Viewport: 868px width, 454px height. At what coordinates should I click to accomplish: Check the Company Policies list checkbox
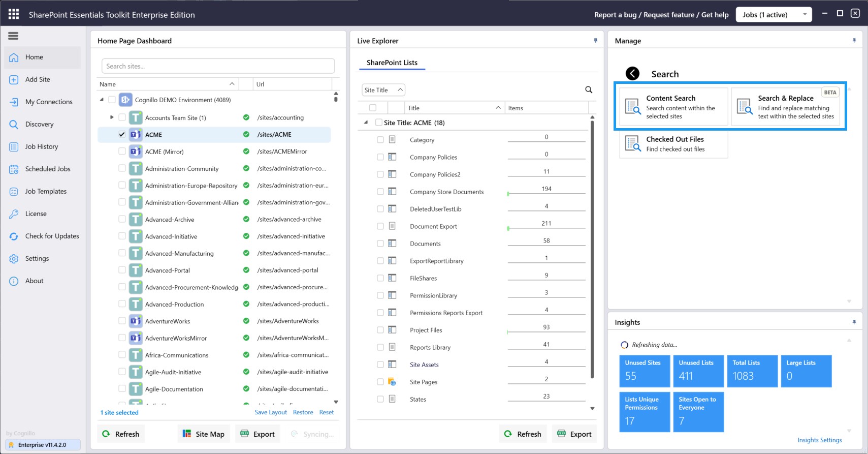click(x=380, y=157)
